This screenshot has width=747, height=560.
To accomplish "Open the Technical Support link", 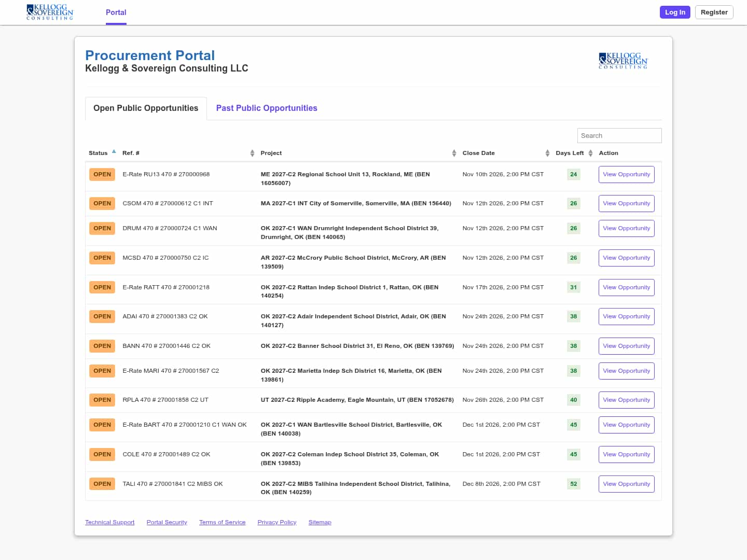I will pos(110,522).
